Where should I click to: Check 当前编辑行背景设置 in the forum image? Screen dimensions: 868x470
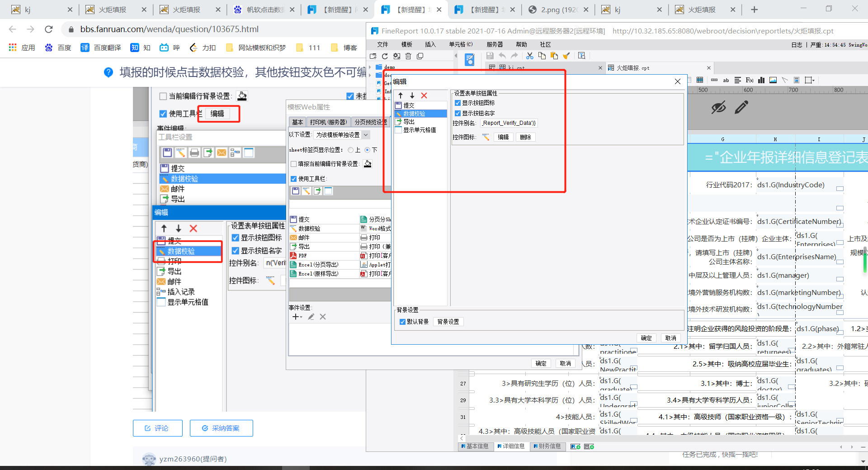point(163,96)
